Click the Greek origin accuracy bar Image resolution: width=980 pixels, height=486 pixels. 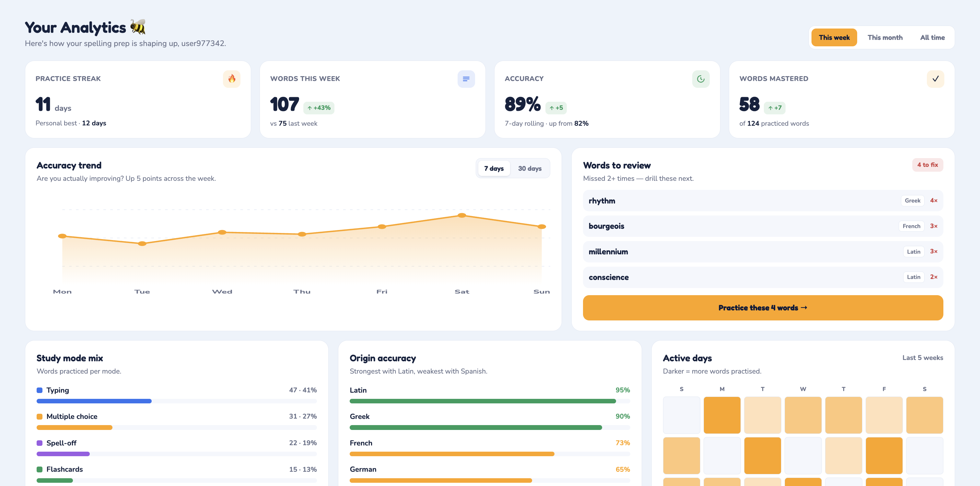point(490,427)
